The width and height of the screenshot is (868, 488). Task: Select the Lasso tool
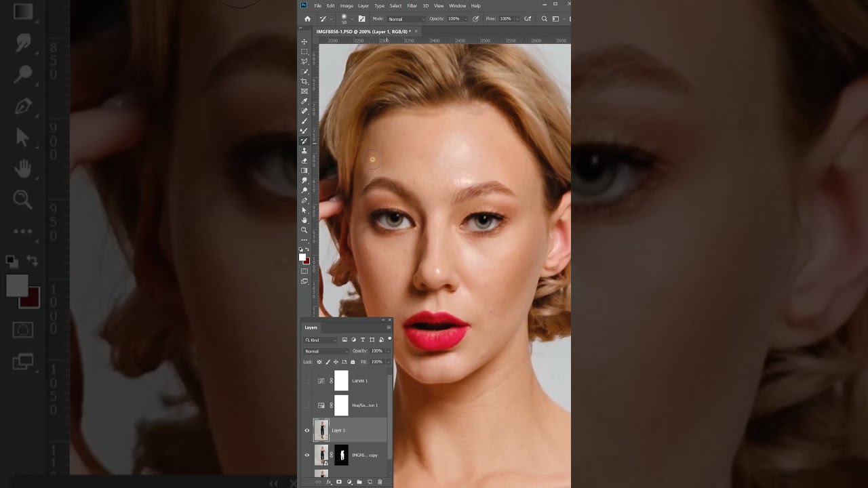[x=304, y=62]
